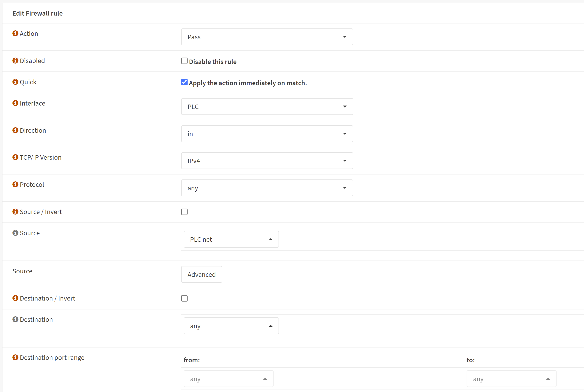Toggle the Destination / Invert checkbox

184,299
